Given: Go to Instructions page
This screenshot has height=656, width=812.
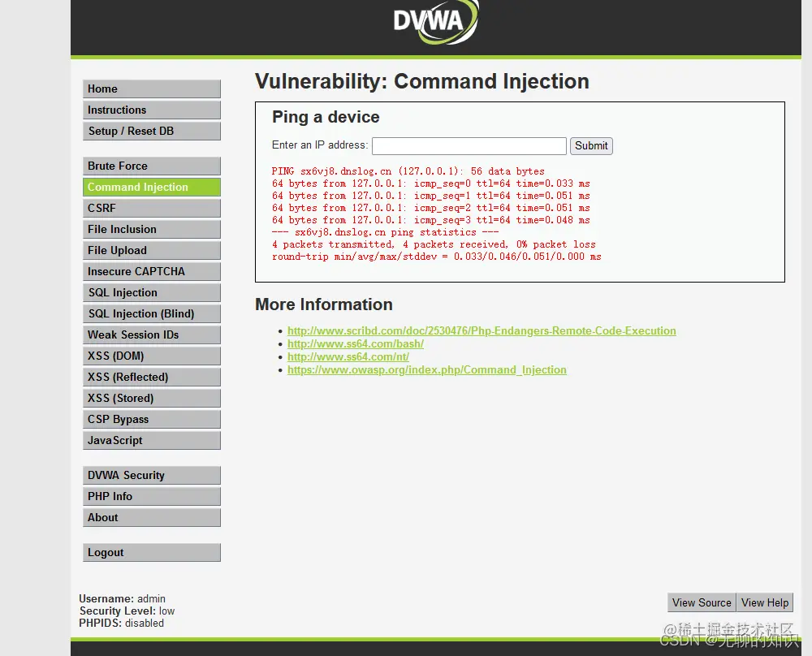Looking at the screenshot, I should (152, 110).
